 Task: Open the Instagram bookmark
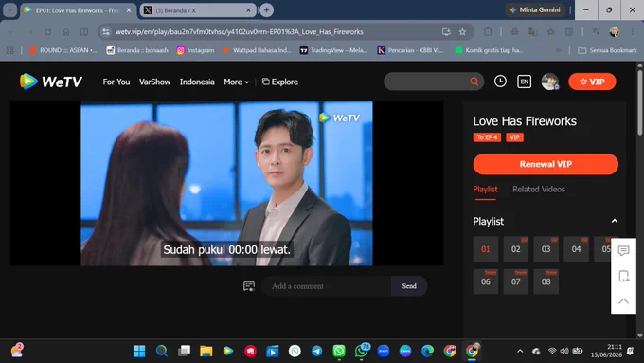point(195,50)
